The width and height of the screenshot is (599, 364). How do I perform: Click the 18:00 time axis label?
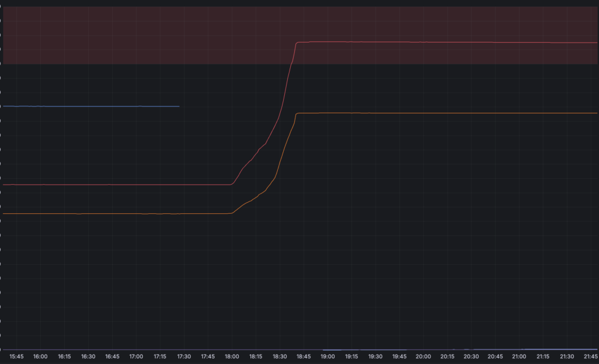[x=232, y=356]
